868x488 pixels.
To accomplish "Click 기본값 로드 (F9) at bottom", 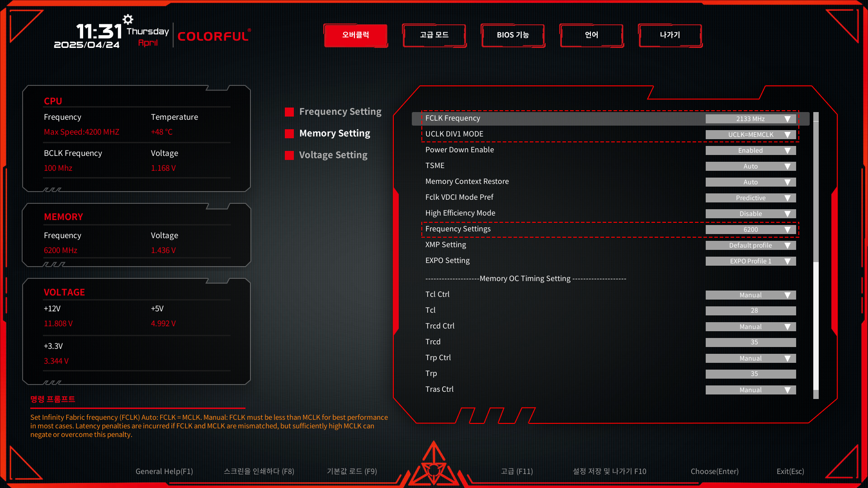I will coord(352,471).
